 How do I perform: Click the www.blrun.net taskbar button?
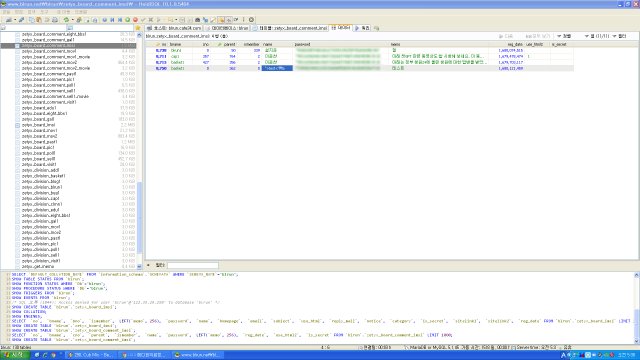tap(198, 355)
